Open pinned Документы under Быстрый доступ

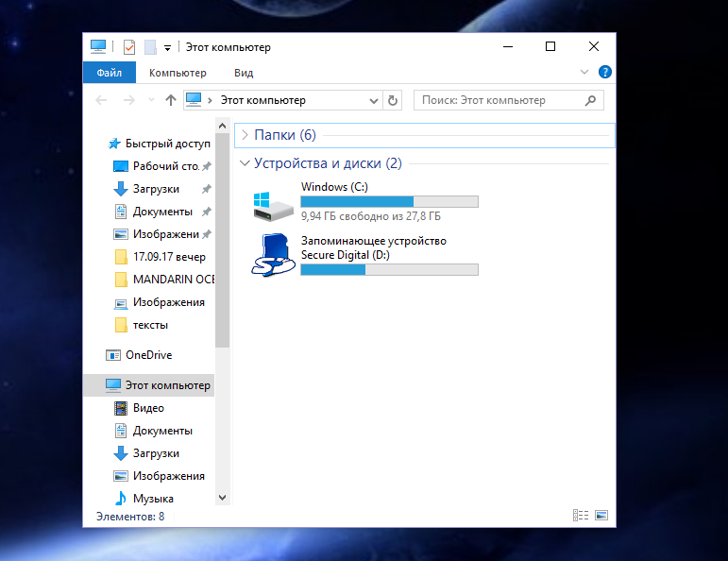click(162, 212)
